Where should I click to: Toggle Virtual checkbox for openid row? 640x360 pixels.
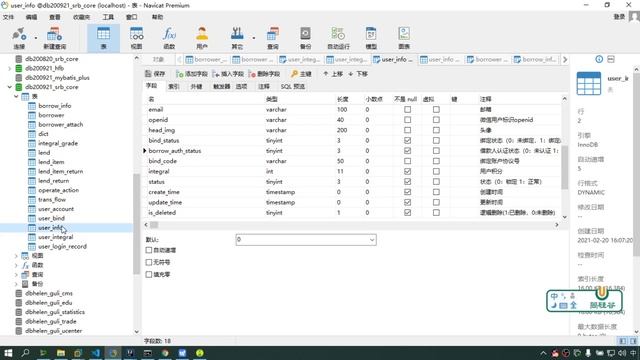point(436,120)
